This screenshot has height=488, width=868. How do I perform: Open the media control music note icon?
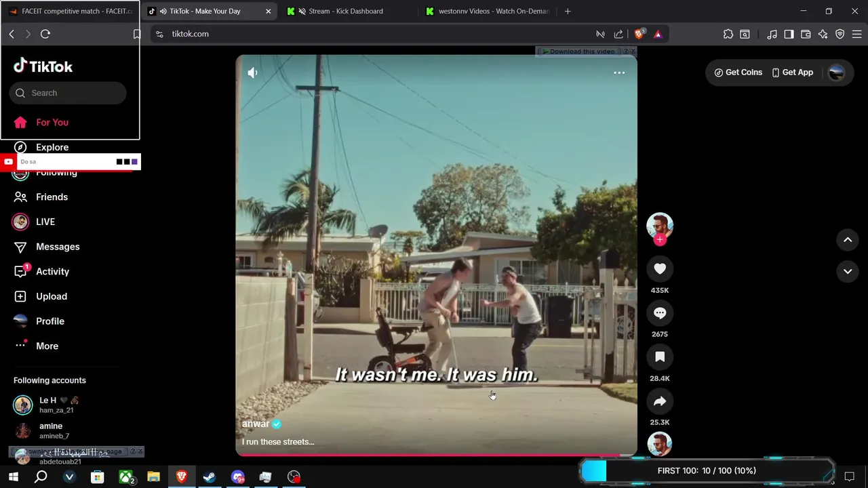[x=772, y=34]
